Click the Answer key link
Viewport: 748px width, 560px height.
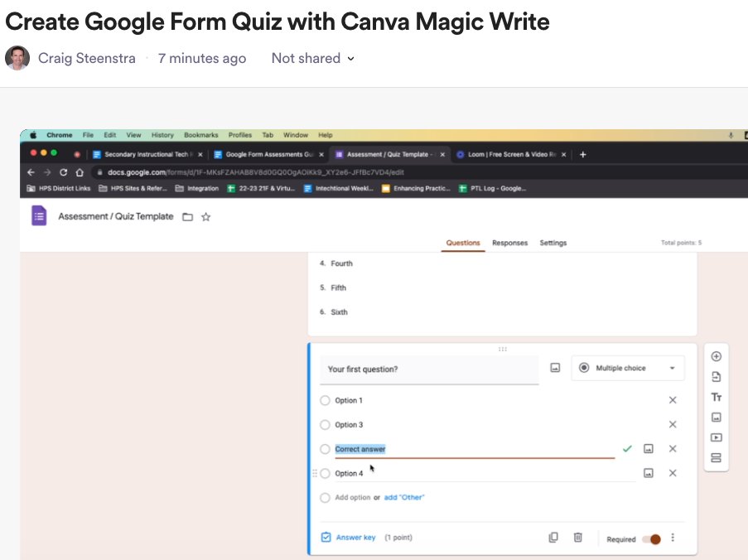click(x=356, y=538)
